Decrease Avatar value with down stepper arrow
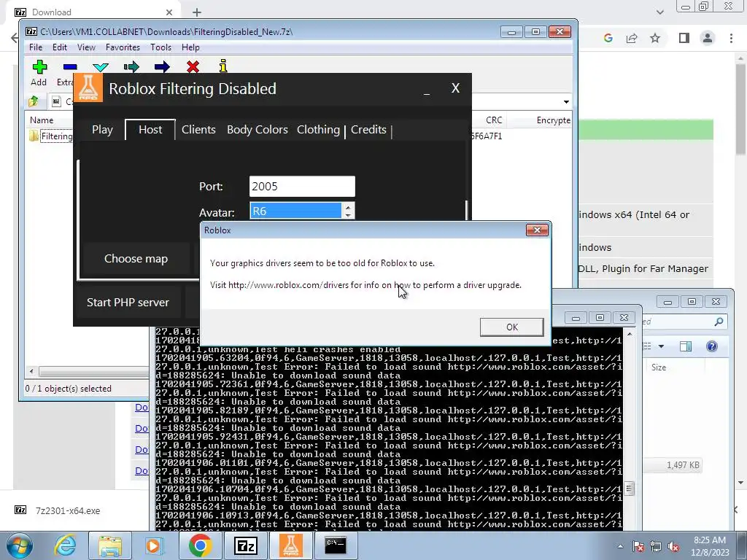 point(348,215)
